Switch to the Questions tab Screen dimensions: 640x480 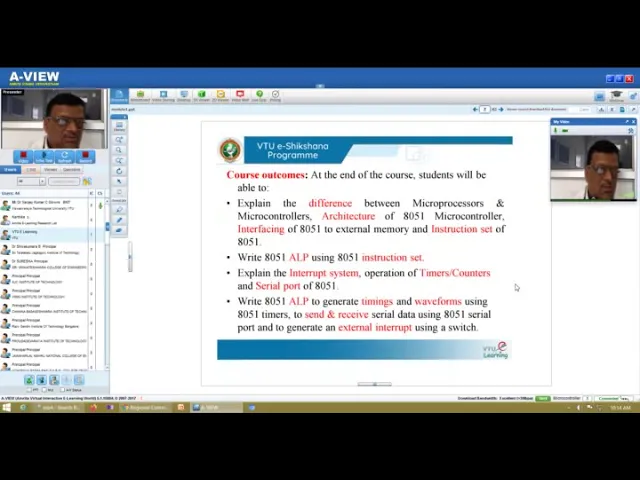point(72,169)
